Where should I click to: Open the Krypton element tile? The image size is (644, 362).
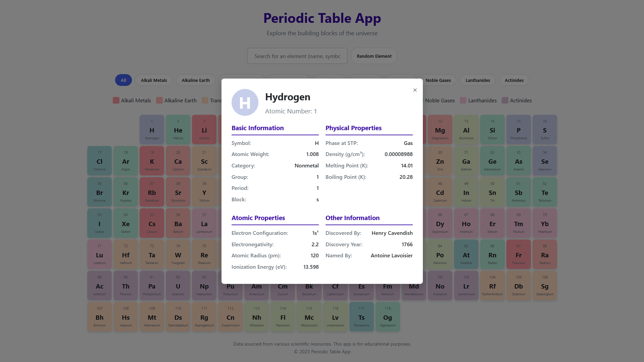(x=126, y=192)
